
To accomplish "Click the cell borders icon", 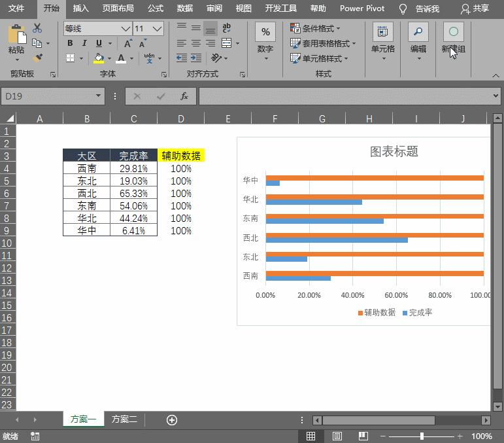I will (70, 58).
